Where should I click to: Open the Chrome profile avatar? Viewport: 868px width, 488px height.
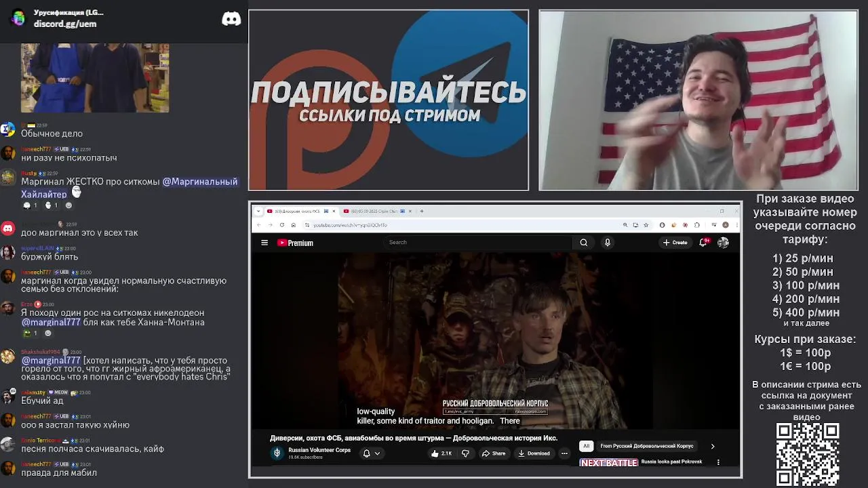pos(726,225)
